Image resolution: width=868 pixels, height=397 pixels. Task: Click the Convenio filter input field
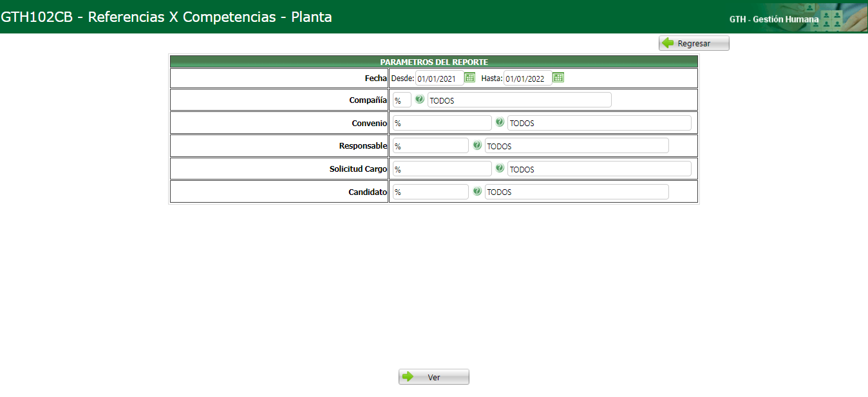(x=441, y=122)
